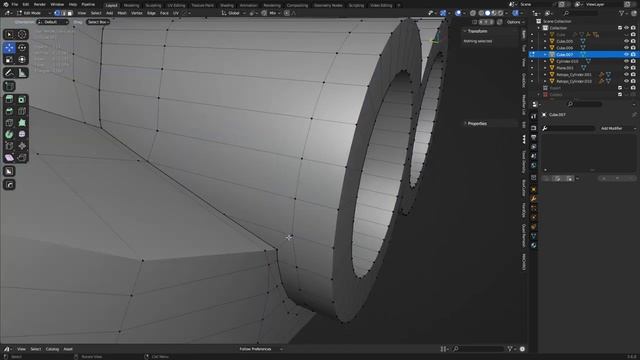The image size is (640, 360).
Task: Switch to rendered viewport shading
Action: [501, 13]
